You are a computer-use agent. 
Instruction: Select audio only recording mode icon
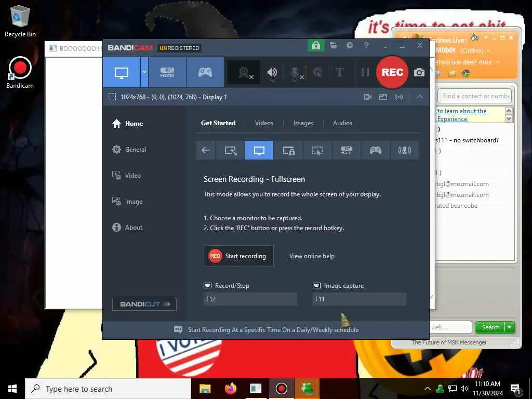(x=404, y=150)
